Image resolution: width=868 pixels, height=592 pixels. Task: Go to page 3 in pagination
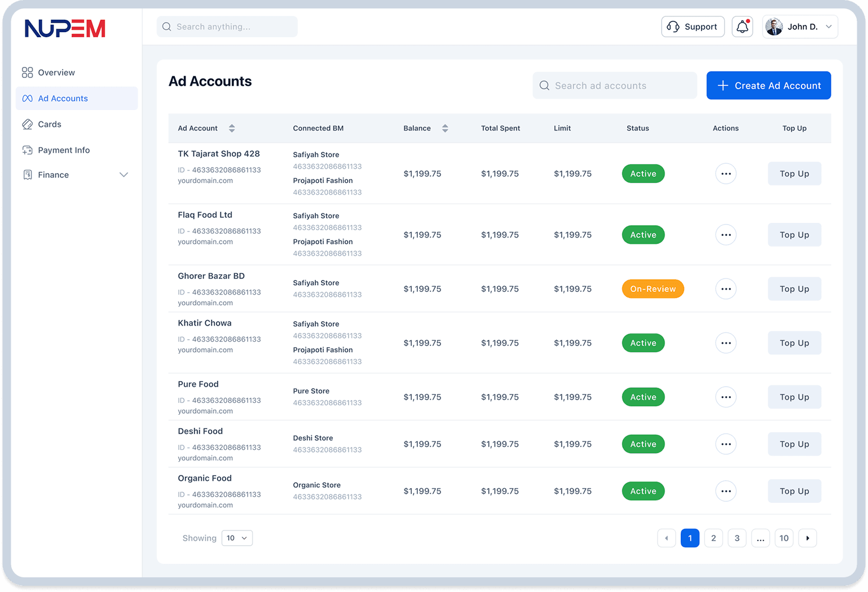coord(737,538)
